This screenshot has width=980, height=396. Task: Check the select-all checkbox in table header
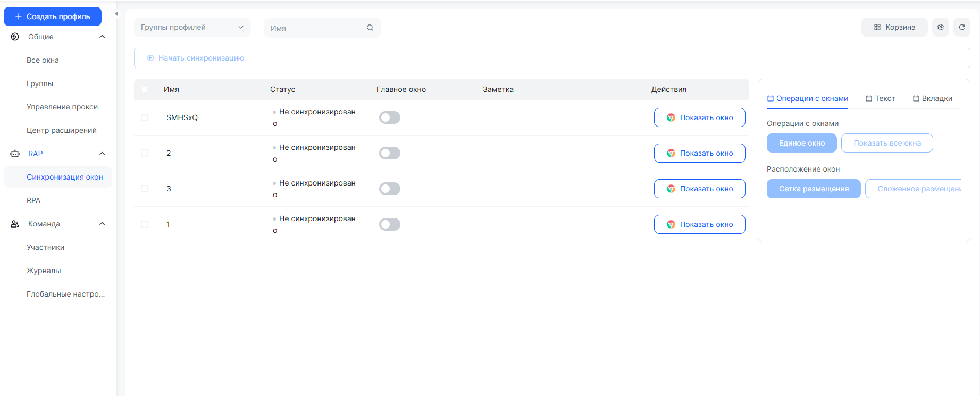click(145, 89)
